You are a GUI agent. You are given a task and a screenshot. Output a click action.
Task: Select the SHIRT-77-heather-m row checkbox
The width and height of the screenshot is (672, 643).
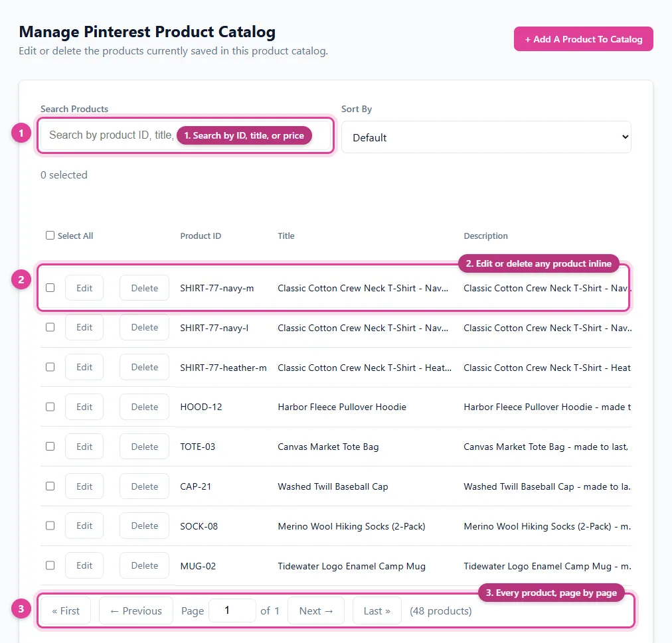pos(50,367)
